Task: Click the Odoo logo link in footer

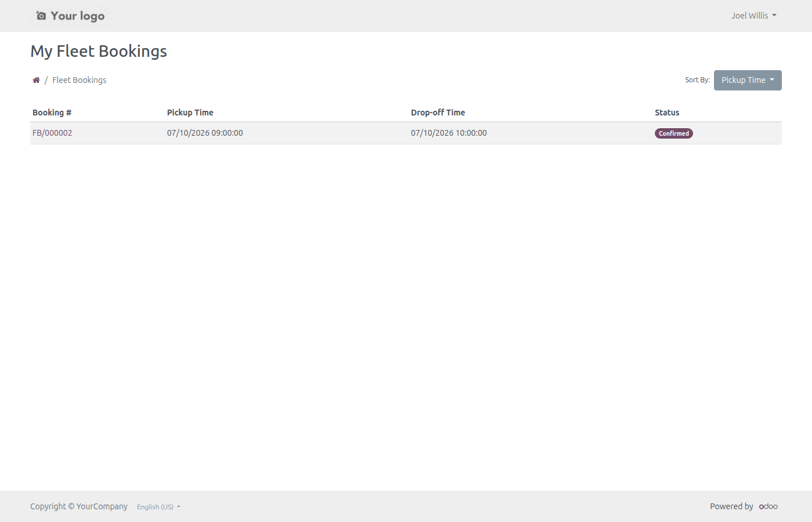Action: 768,506
